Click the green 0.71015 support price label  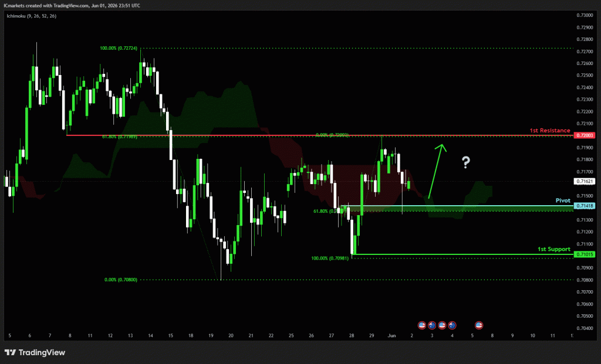pos(585,254)
